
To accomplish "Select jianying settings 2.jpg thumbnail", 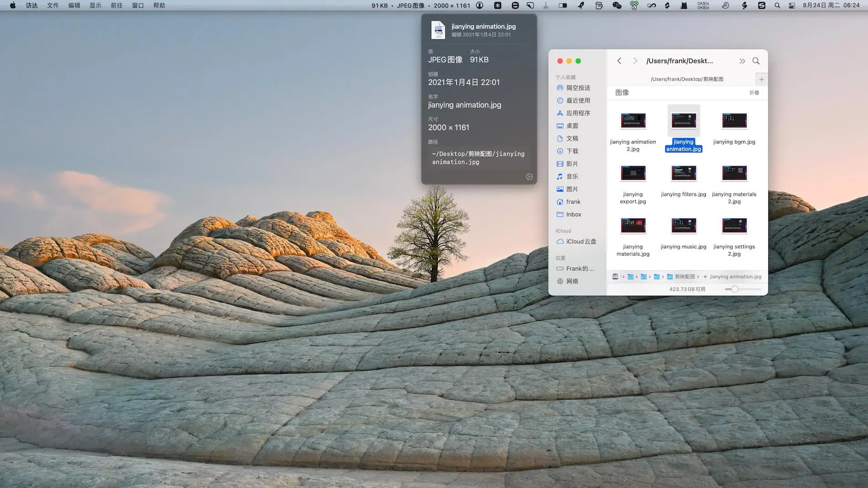I will coord(734,226).
